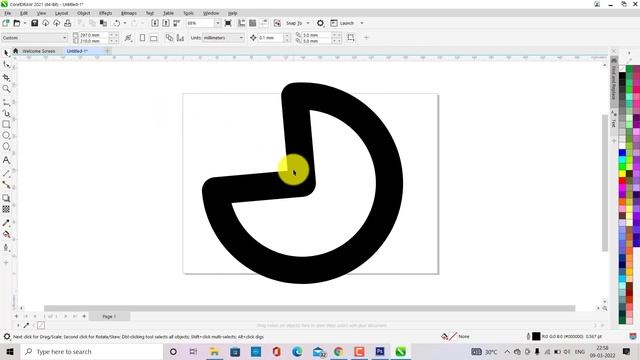Screen dimensions: 640x360
Task: Open the File menu
Action: point(7,13)
